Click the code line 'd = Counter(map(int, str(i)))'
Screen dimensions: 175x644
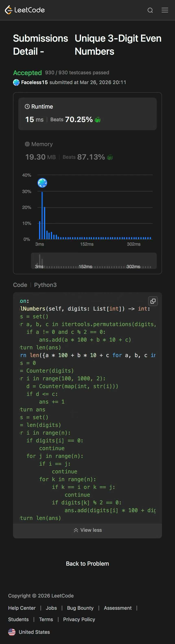[72, 386]
